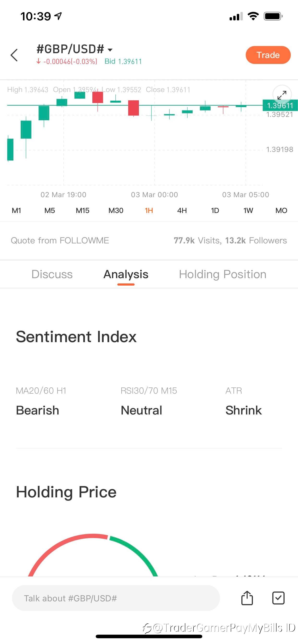
Task: Choose the M15 chart interval
Action: click(x=82, y=211)
